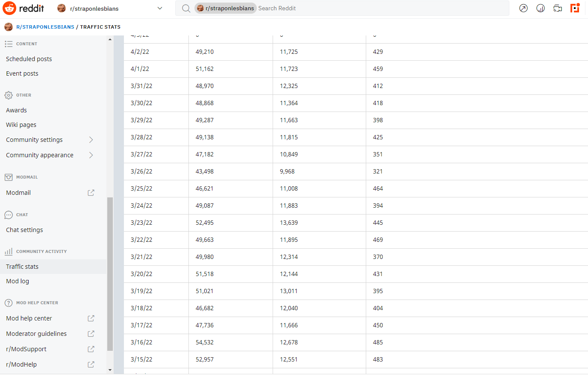Click date cell 3/28/22
The image size is (588, 376).
click(x=141, y=137)
